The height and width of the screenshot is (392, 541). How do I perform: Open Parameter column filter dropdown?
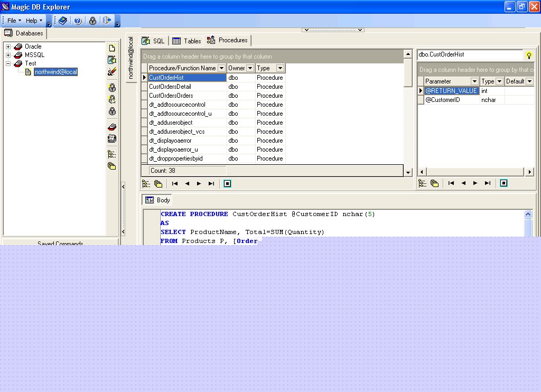475,81
